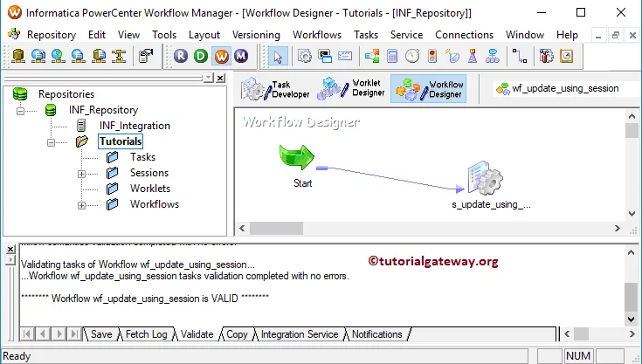The image size is (642, 364).
Task: Create an Email task from the toolbar
Action: [x=345, y=56]
